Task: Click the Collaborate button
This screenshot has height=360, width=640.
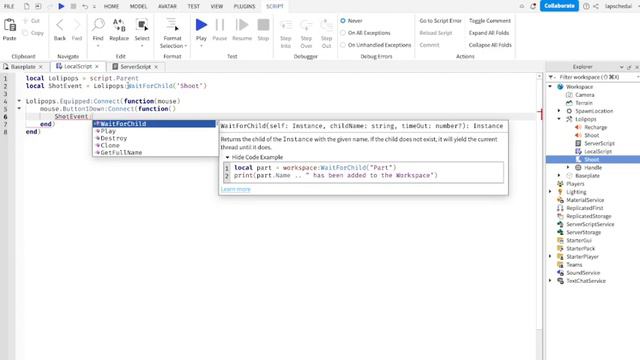Action: click(x=559, y=6)
